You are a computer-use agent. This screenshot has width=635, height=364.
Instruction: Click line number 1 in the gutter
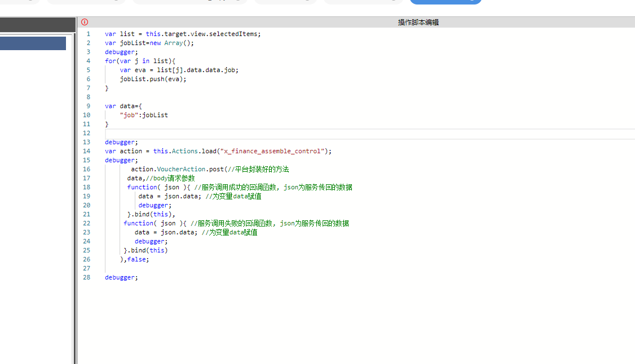click(89, 34)
